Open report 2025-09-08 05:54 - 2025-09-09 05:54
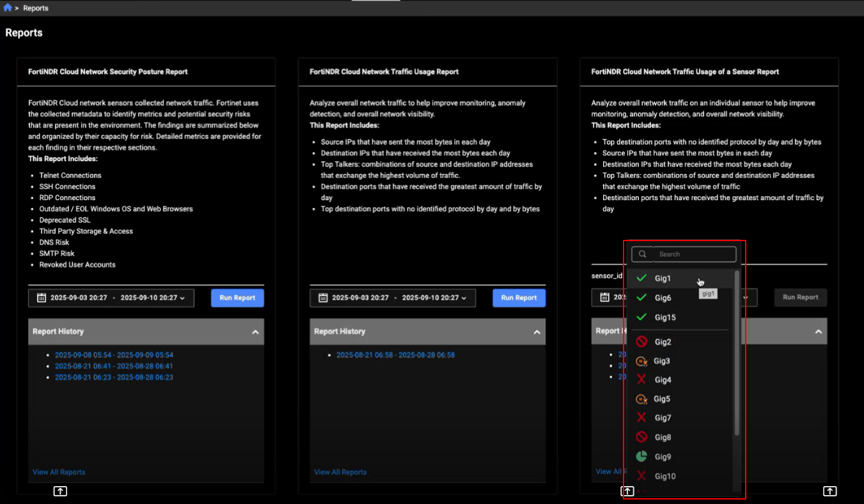 coord(114,355)
